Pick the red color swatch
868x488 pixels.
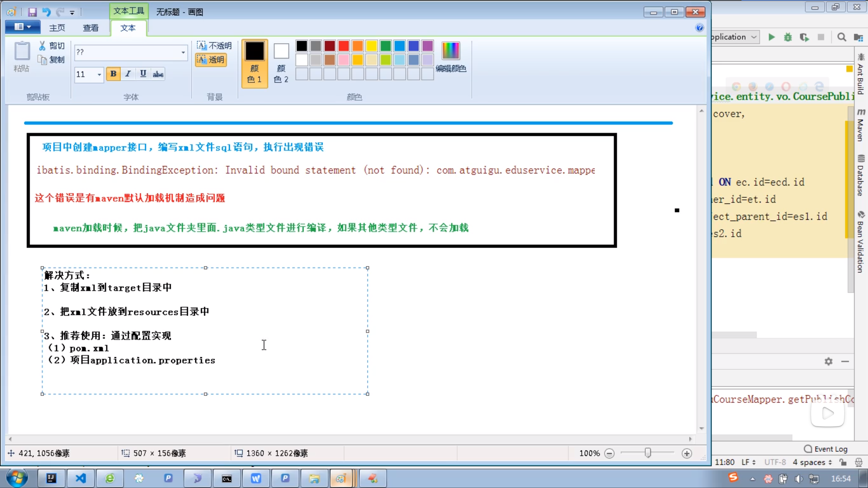click(x=343, y=45)
